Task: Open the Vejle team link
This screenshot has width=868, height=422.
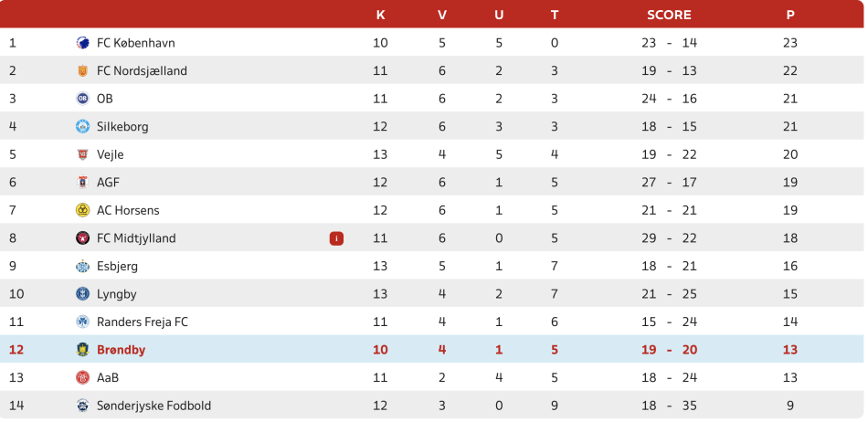Action: point(110,154)
